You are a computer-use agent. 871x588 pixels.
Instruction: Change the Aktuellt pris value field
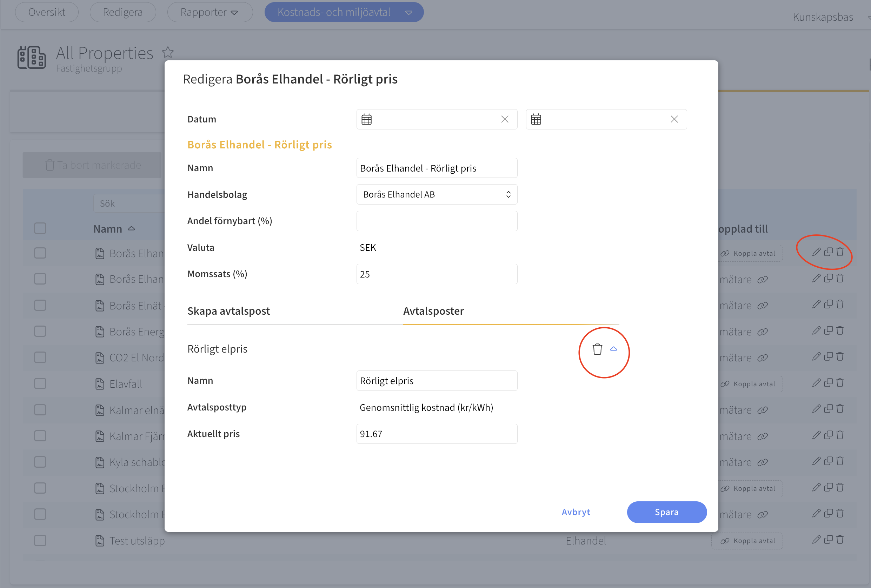(x=437, y=434)
